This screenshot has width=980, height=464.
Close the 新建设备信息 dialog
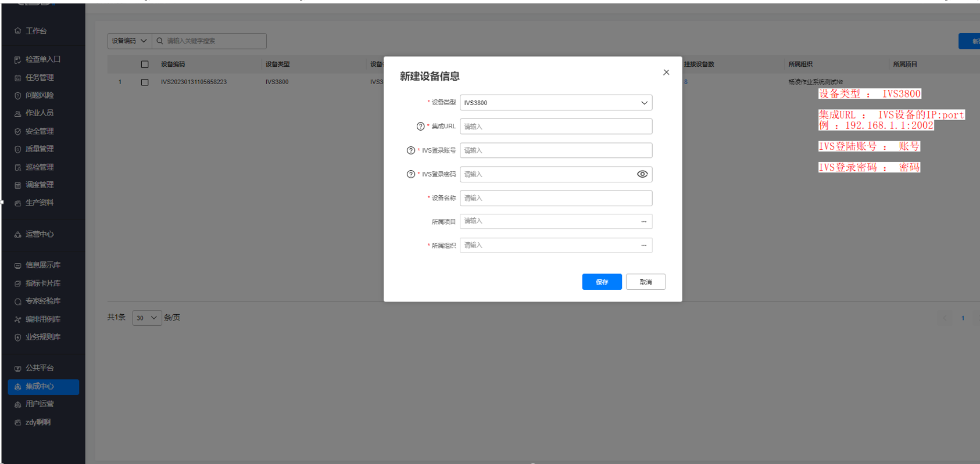click(666, 73)
